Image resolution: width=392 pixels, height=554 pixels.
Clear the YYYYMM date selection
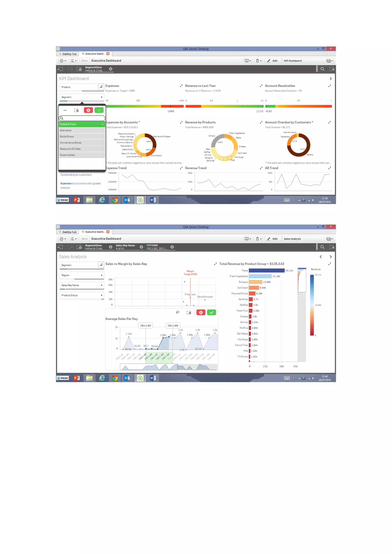pos(172,247)
